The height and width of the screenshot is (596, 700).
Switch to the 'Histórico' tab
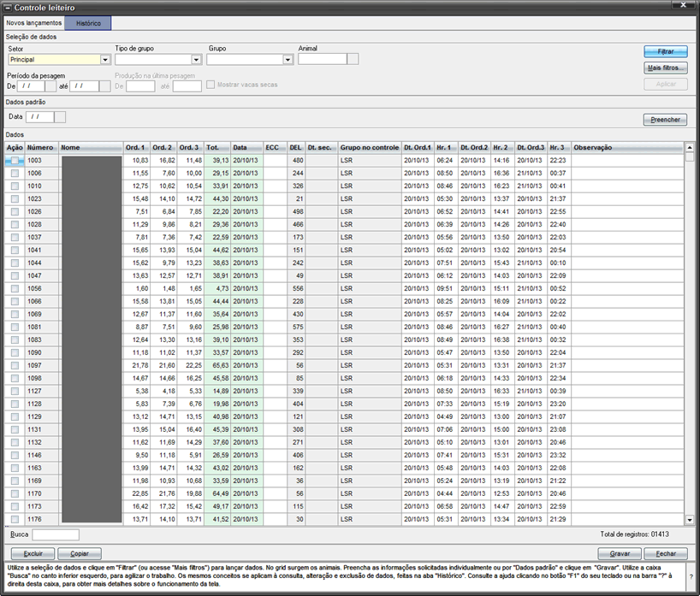88,23
